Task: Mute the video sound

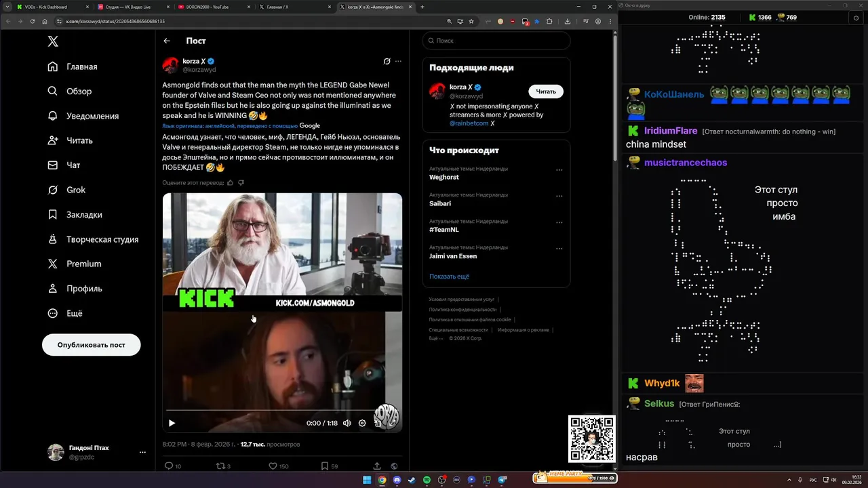Action: pos(347,423)
